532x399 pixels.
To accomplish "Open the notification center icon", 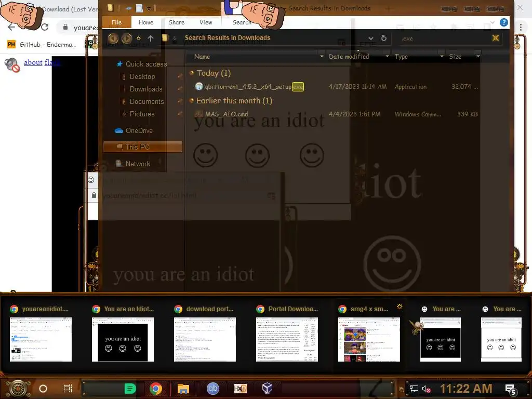I will tap(511, 389).
